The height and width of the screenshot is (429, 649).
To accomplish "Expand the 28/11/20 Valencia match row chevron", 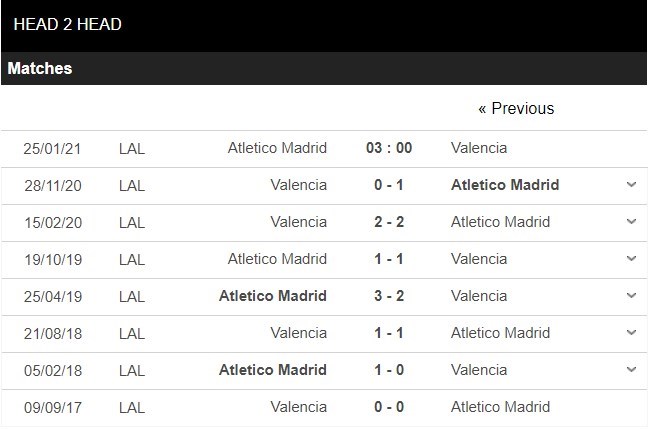I will coord(631,185).
